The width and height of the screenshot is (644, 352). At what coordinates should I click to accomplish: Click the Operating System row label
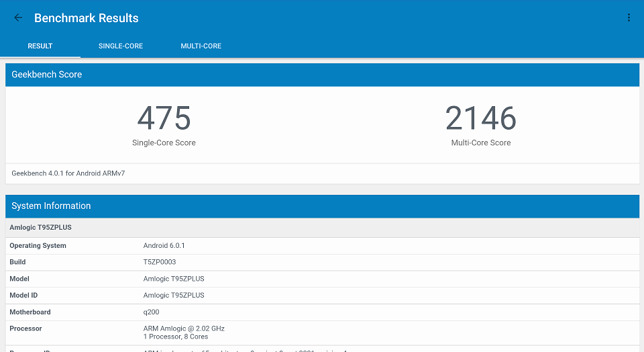coord(38,245)
